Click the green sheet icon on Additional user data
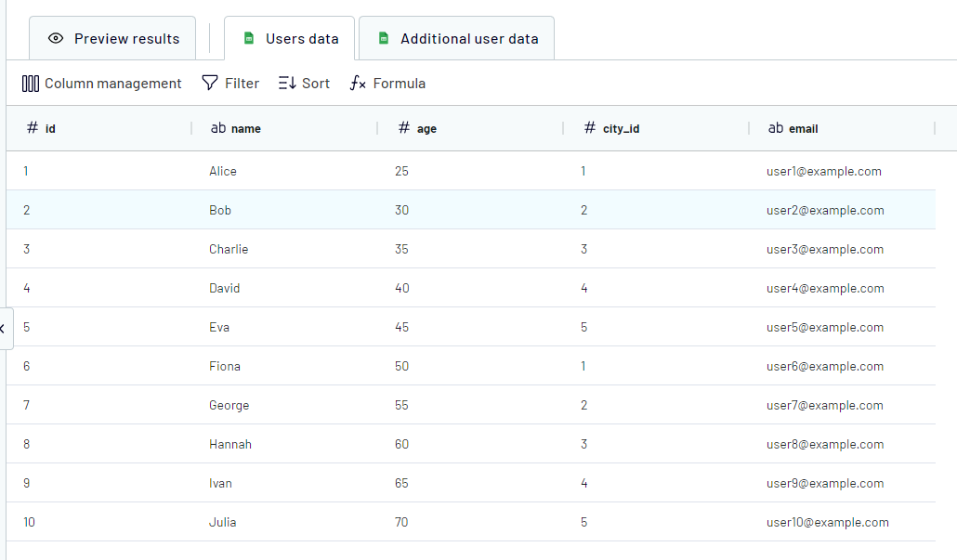The image size is (957, 560). click(x=384, y=39)
